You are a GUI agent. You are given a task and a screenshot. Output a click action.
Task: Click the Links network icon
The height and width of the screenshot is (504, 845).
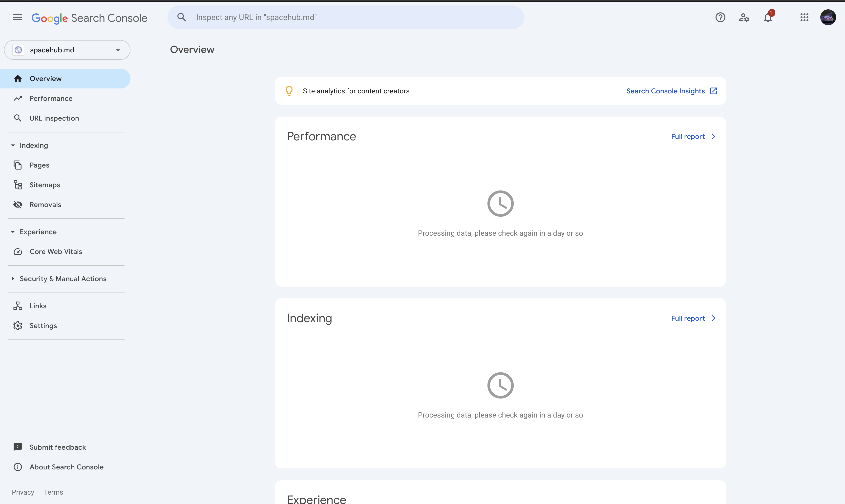[x=18, y=306]
